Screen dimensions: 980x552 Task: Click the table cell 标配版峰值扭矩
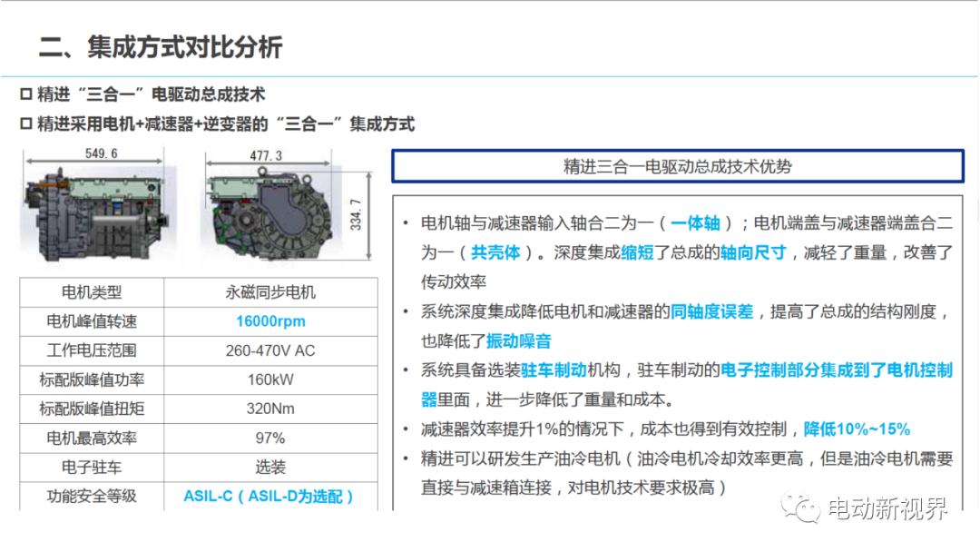coord(92,409)
